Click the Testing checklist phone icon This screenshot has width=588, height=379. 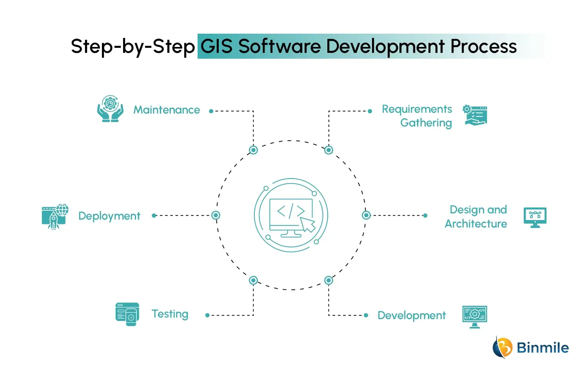[x=127, y=314]
